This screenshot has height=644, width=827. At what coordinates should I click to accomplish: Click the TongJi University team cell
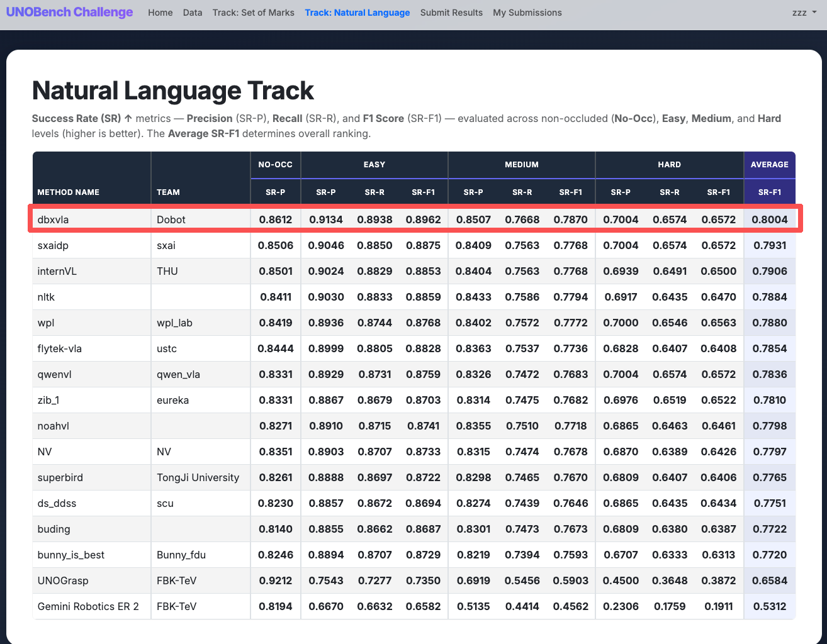tap(198, 477)
